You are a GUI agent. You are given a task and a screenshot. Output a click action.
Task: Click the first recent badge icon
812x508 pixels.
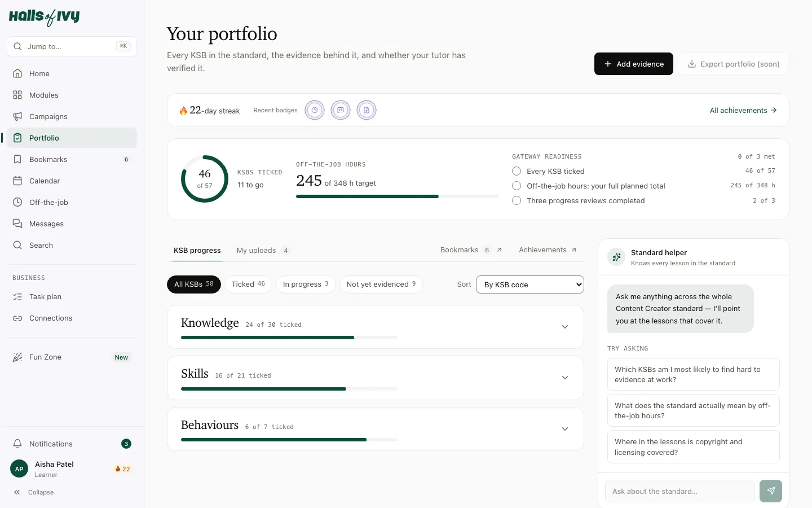coord(315,110)
